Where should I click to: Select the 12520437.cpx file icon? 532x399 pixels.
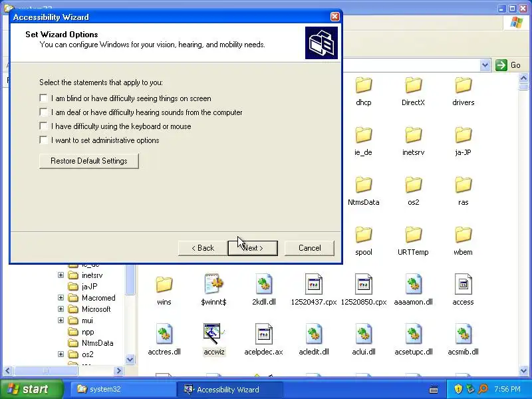pyautogui.click(x=313, y=284)
